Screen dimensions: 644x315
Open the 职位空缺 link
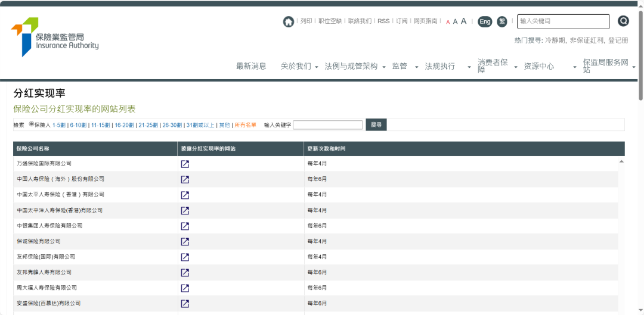[x=330, y=21]
